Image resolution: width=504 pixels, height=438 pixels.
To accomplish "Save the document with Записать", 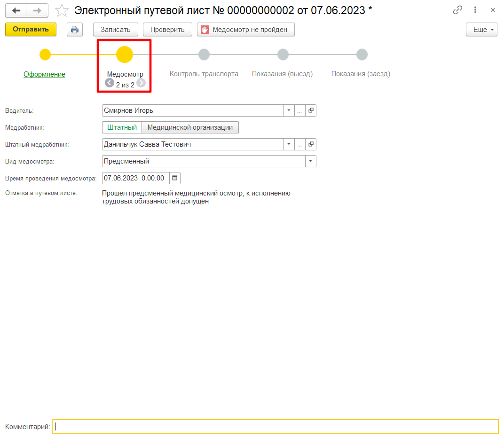I will point(115,30).
